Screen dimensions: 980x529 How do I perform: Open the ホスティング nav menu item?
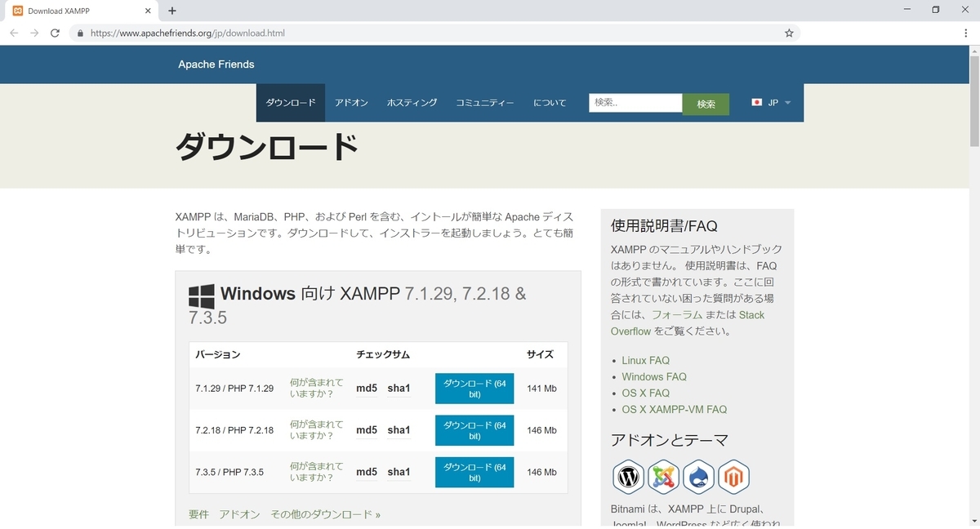pyautogui.click(x=412, y=103)
